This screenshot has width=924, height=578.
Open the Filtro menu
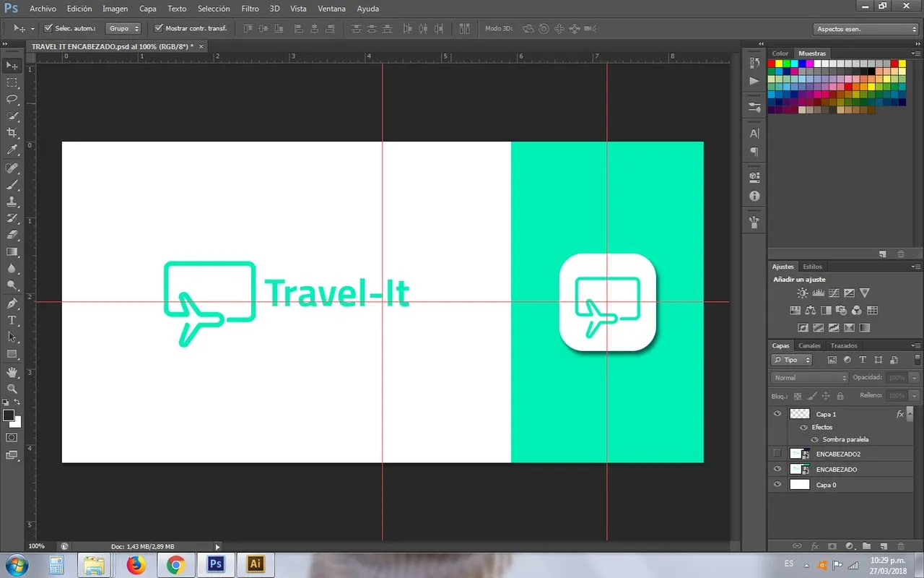(x=250, y=9)
